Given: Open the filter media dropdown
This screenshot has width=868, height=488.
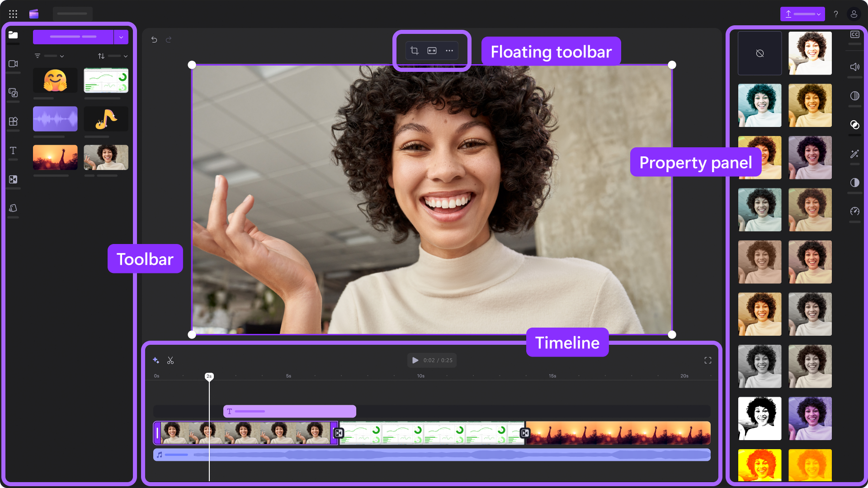Looking at the screenshot, I should [x=50, y=56].
